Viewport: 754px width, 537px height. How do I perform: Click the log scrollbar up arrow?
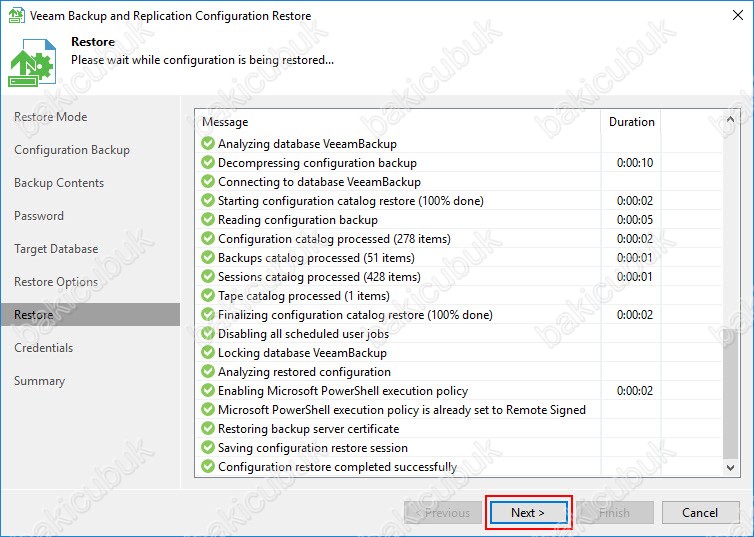[730, 119]
